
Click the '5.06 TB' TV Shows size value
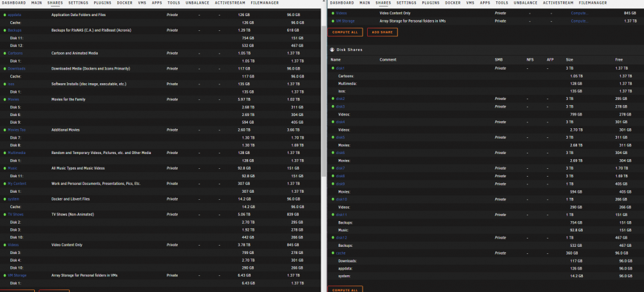tap(244, 215)
